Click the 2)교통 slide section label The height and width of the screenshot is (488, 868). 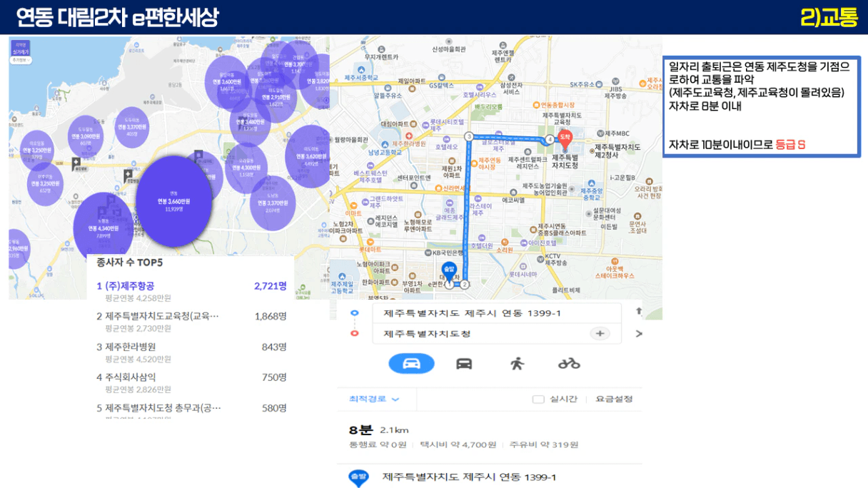(x=829, y=17)
